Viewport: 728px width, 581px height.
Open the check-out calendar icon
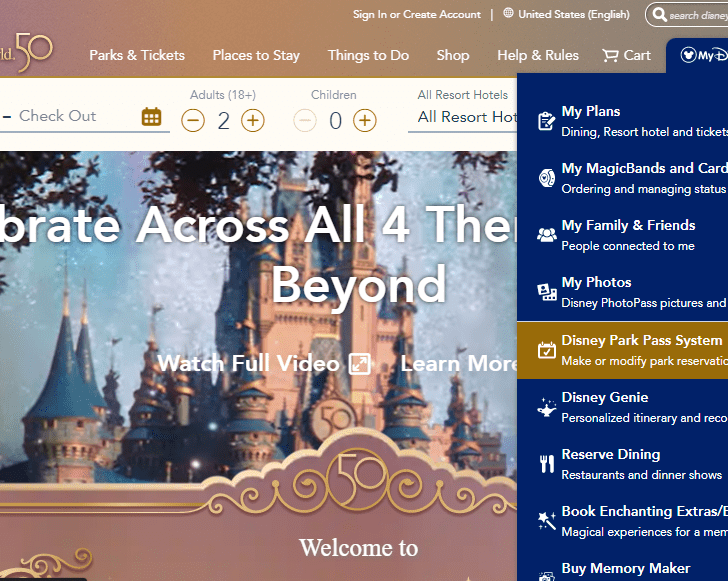point(151,117)
